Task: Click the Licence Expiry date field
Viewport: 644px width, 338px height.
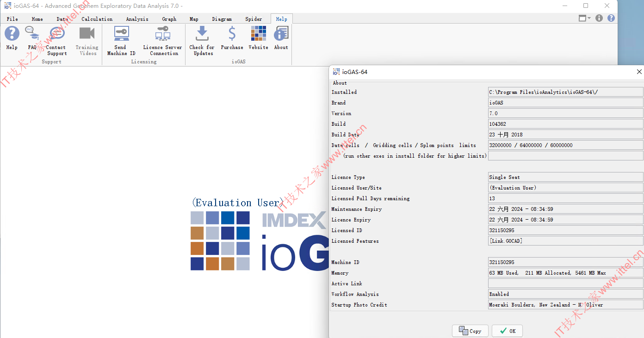Action: [x=565, y=220]
